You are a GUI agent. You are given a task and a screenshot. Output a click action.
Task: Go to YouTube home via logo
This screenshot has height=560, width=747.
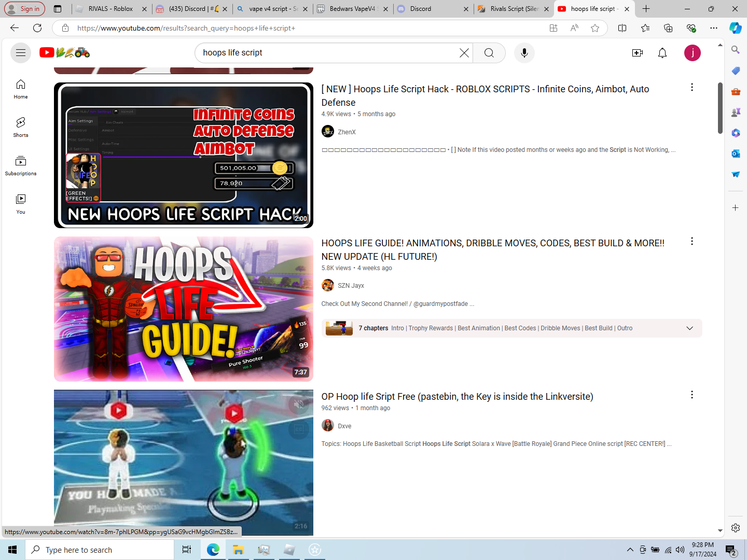click(x=65, y=52)
